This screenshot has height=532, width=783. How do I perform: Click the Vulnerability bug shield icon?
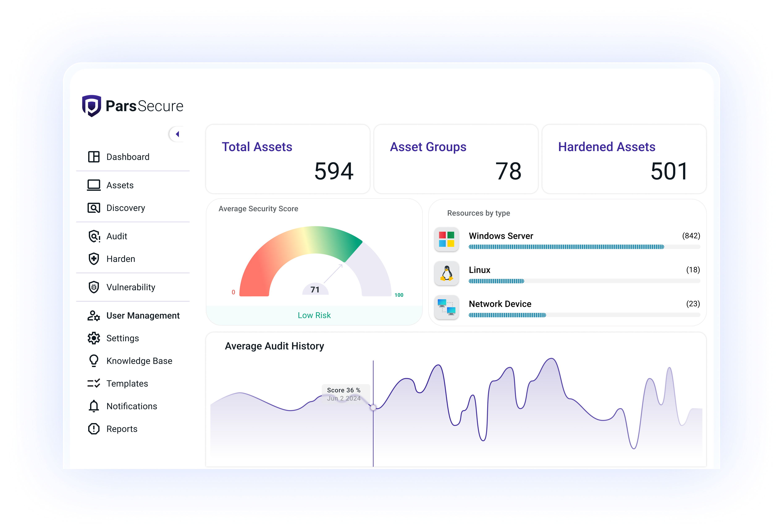pyautogui.click(x=94, y=287)
